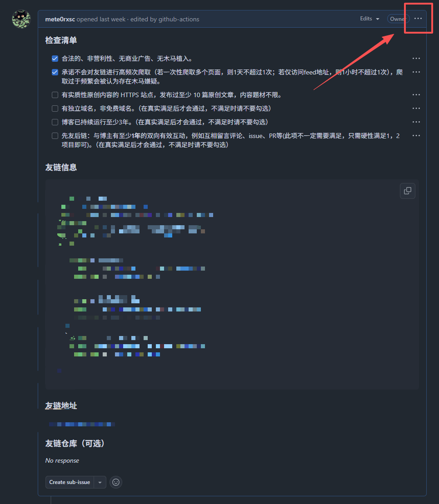This screenshot has width=439, height=504.
Task: Open options kebab beside the 合法的 checklist item
Action: coord(416,58)
